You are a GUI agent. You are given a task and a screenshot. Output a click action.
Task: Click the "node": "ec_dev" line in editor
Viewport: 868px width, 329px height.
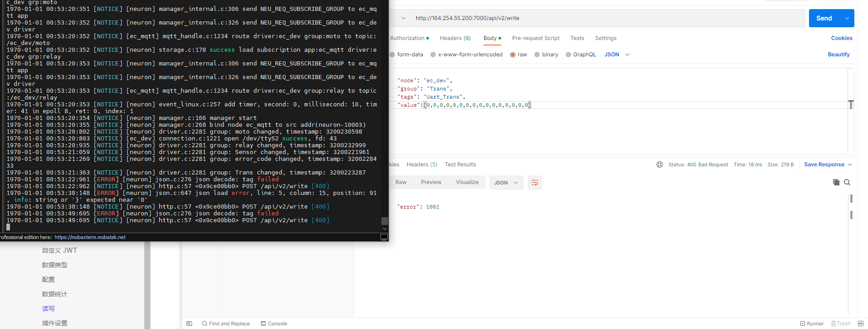pyautogui.click(x=424, y=80)
